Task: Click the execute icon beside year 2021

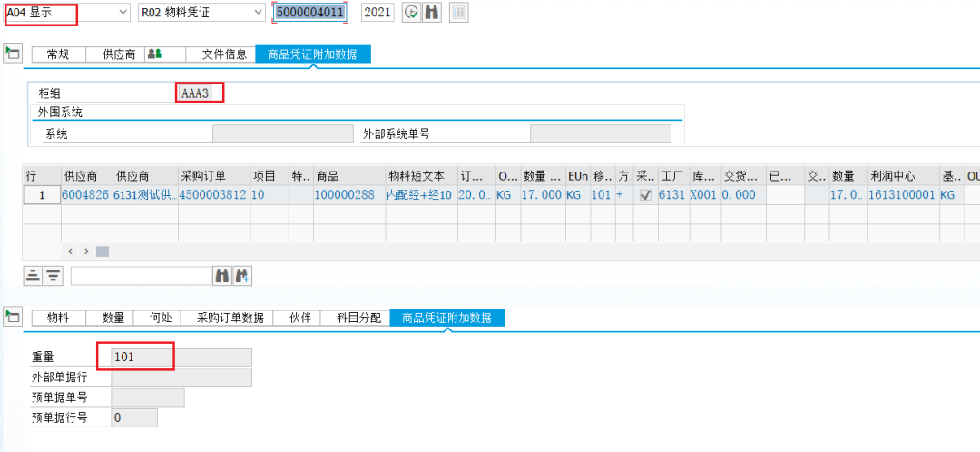Action: [411, 13]
